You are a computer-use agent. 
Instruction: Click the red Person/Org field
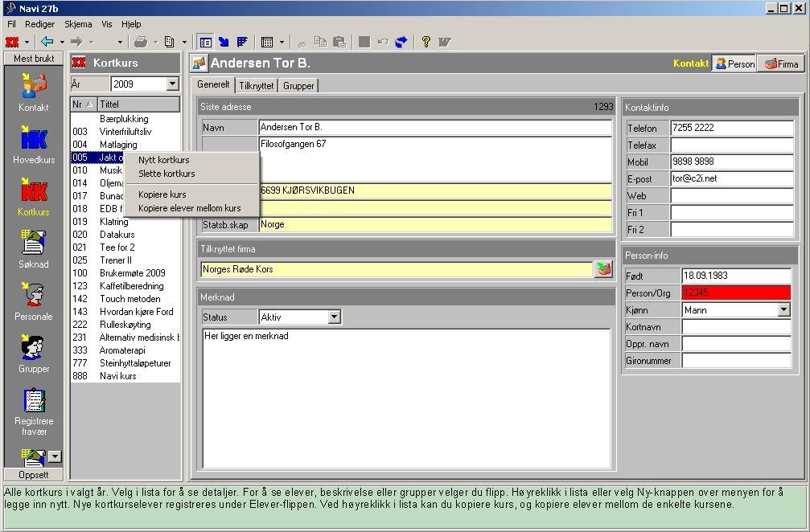click(736, 293)
